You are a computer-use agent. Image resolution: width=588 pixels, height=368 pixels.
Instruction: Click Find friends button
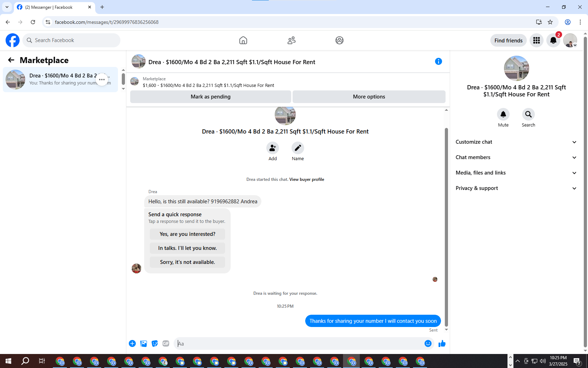coord(509,40)
